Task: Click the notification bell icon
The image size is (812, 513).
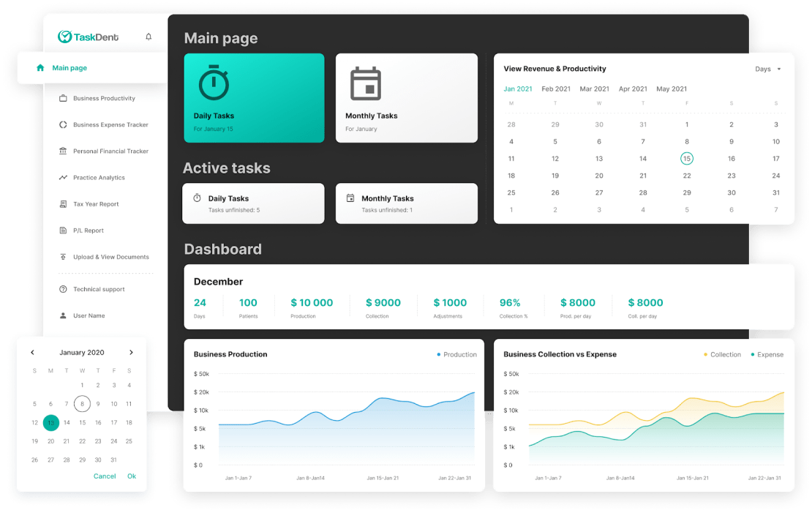Action: 149,36
